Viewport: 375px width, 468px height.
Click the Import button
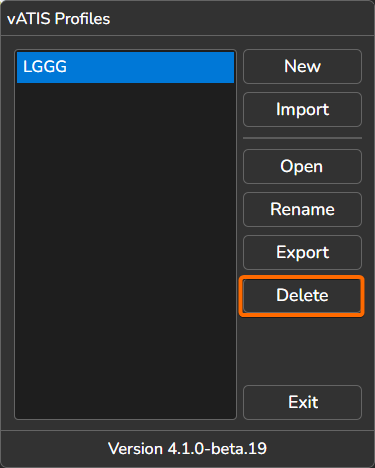point(302,109)
